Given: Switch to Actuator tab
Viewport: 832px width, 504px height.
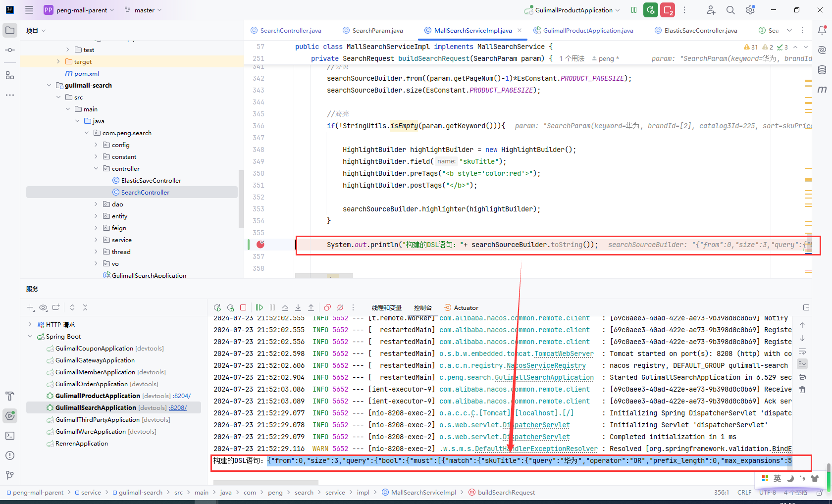Looking at the screenshot, I should pyautogui.click(x=461, y=307).
